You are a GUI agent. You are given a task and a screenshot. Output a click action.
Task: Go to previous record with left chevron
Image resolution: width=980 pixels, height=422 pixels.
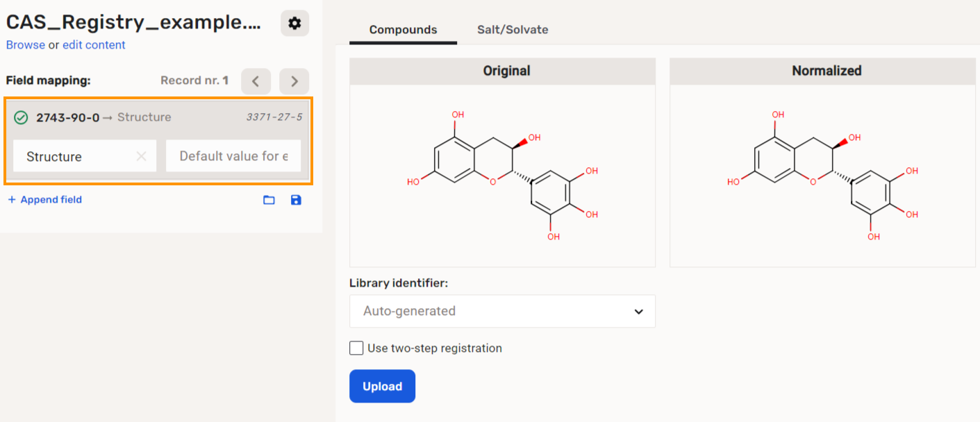[x=256, y=81]
